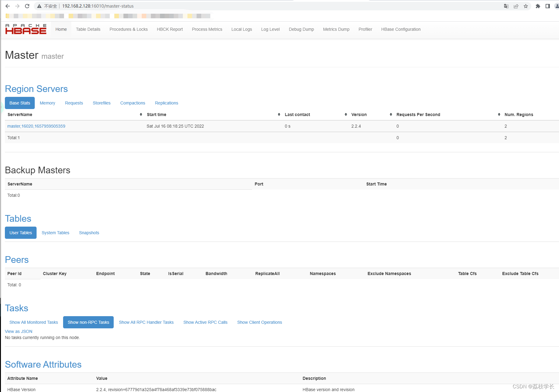The height and width of the screenshot is (392, 559).
Task: Open HBase Configuration page
Action: coord(401,29)
